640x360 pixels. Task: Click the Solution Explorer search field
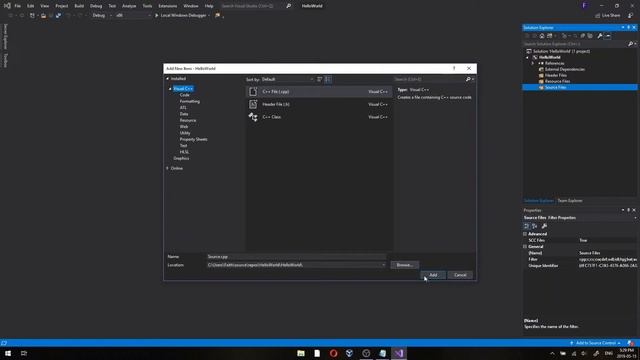576,44
